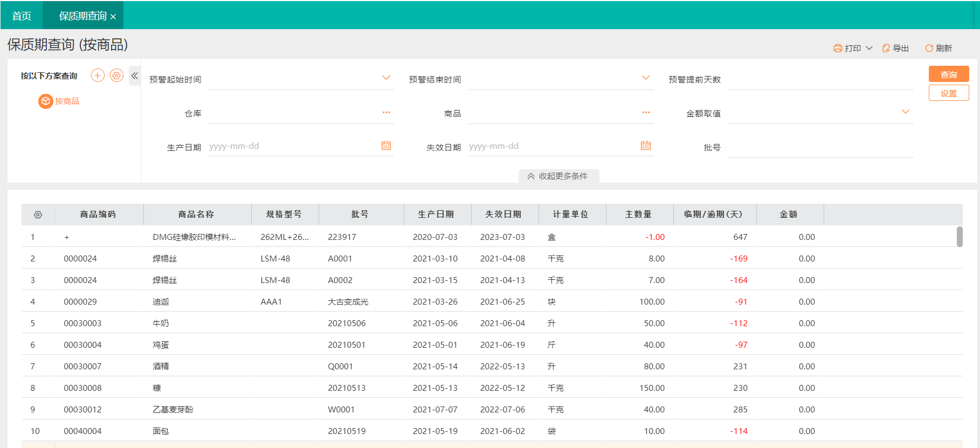This screenshot has width=980, height=448.
Task: Expand 预警起始时间 dropdown
Action: [x=386, y=78]
